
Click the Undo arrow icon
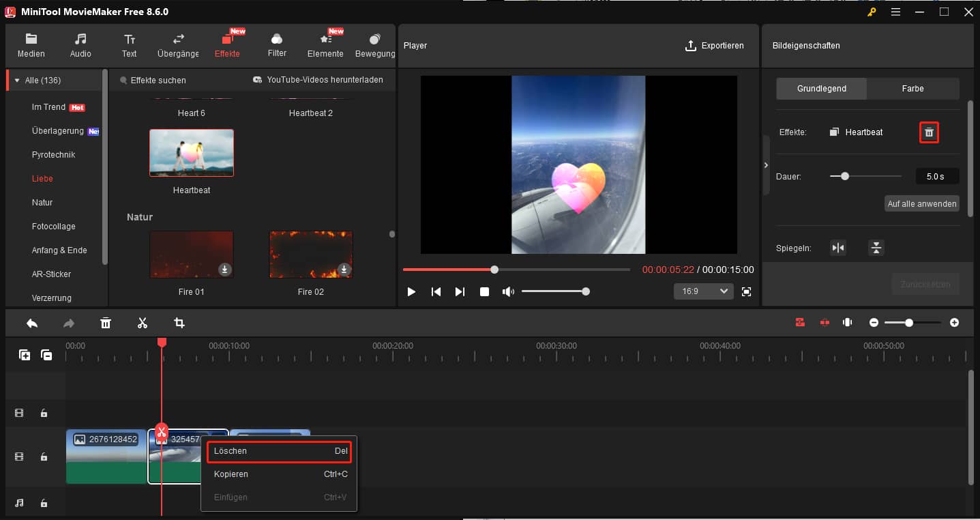pyautogui.click(x=31, y=322)
